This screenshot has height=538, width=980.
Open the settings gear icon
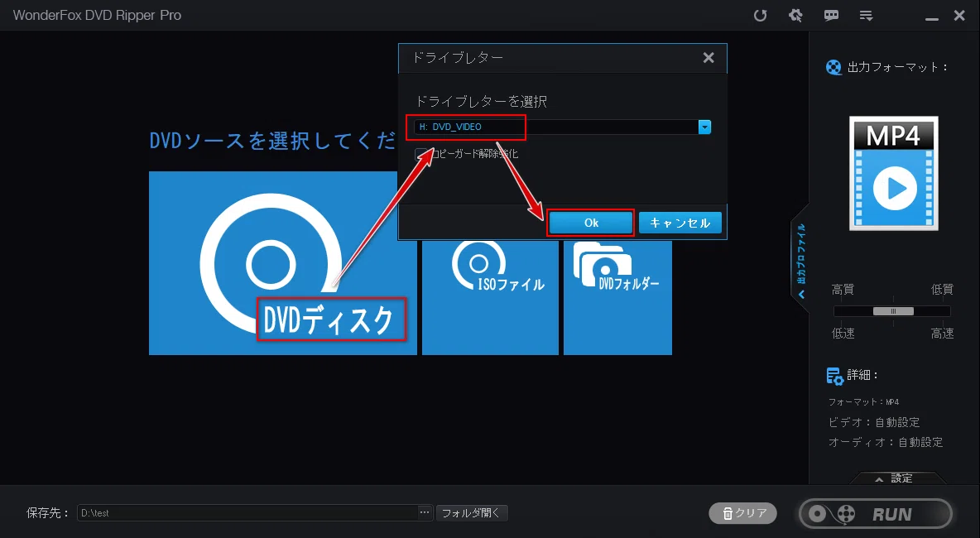tap(795, 16)
